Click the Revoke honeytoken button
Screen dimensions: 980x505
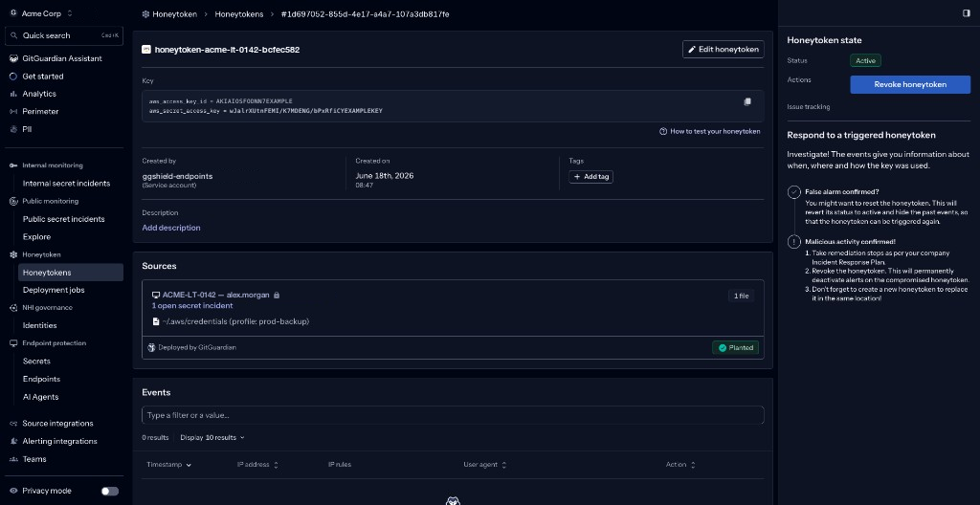[910, 84]
